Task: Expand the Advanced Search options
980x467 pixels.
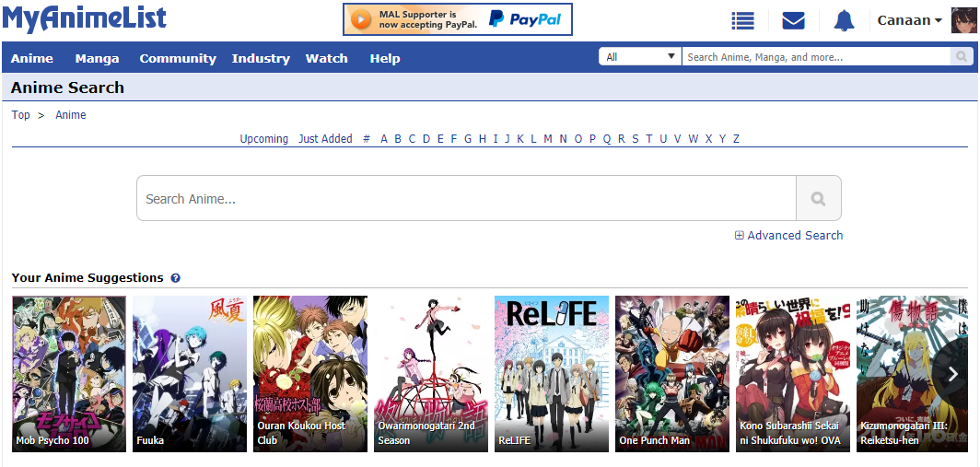Action: [x=788, y=235]
